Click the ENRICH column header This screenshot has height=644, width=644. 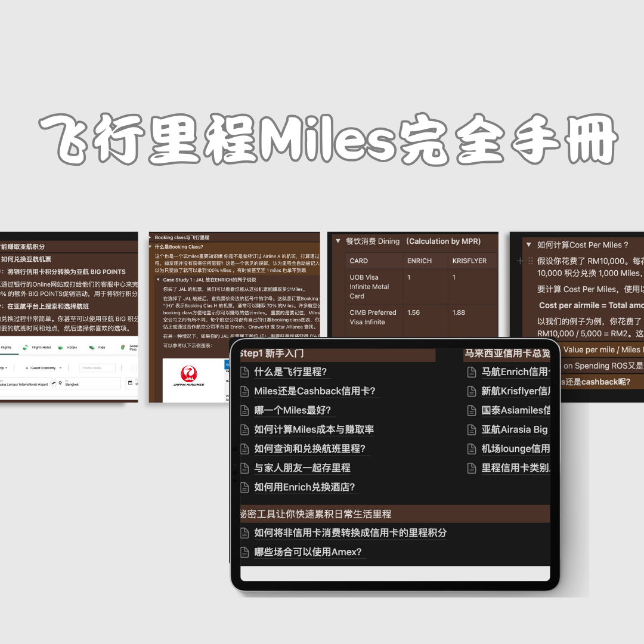pyautogui.click(x=425, y=261)
